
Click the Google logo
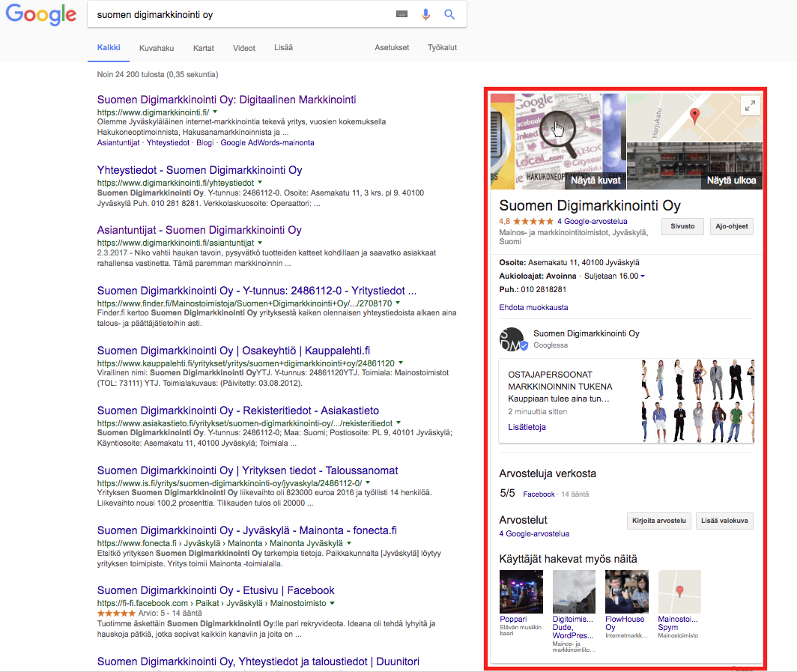pyautogui.click(x=40, y=14)
